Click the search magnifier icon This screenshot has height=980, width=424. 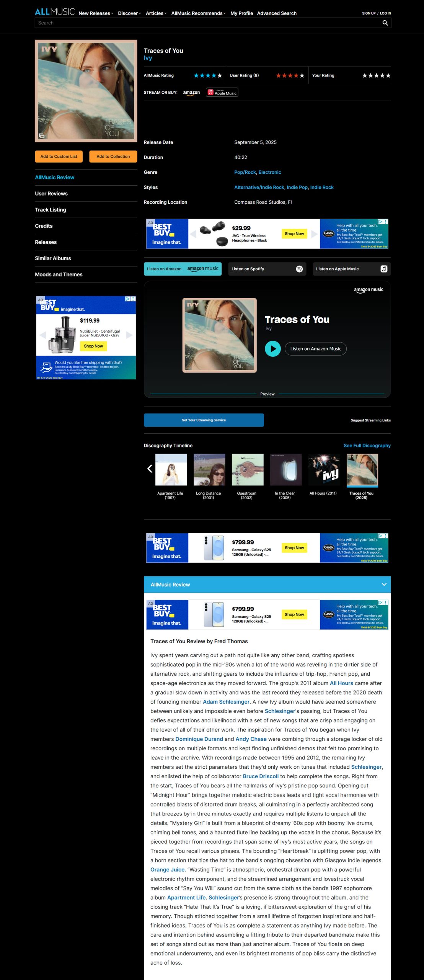tap(385, 23)
